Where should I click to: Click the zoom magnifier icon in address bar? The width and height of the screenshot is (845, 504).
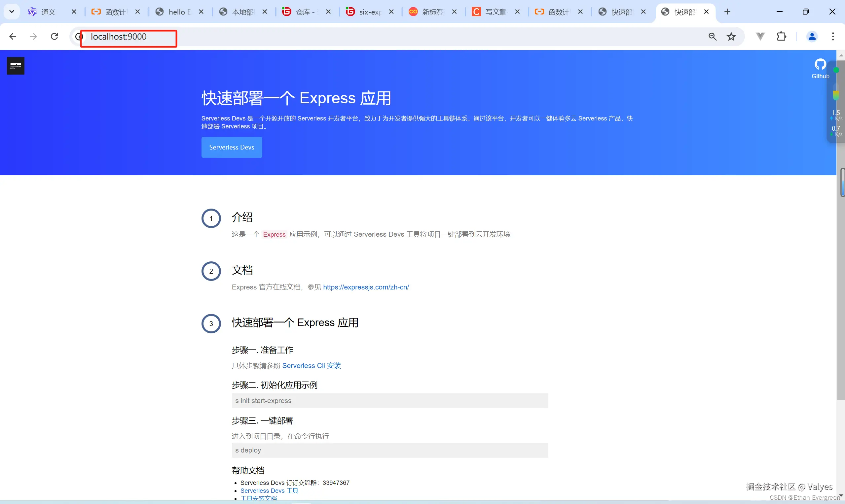click(713, 36)
